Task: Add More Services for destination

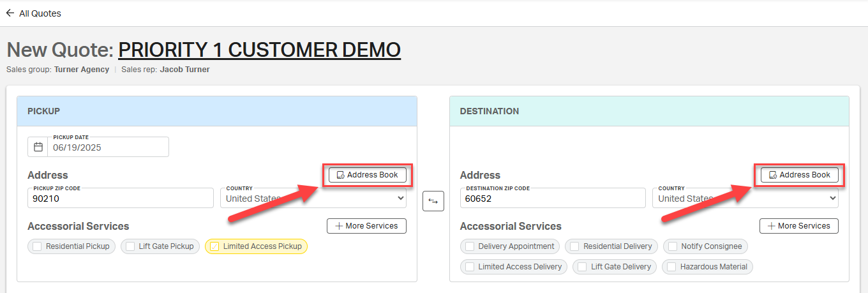Action: coord(799,226)
